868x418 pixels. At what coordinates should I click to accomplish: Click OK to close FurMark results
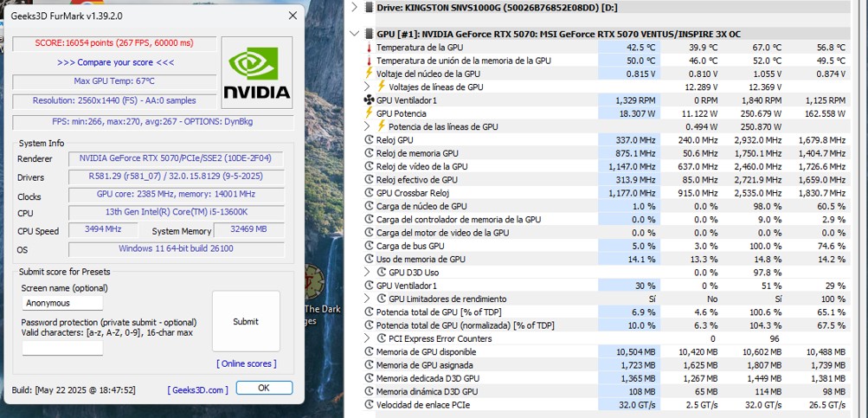coord(264,388)
